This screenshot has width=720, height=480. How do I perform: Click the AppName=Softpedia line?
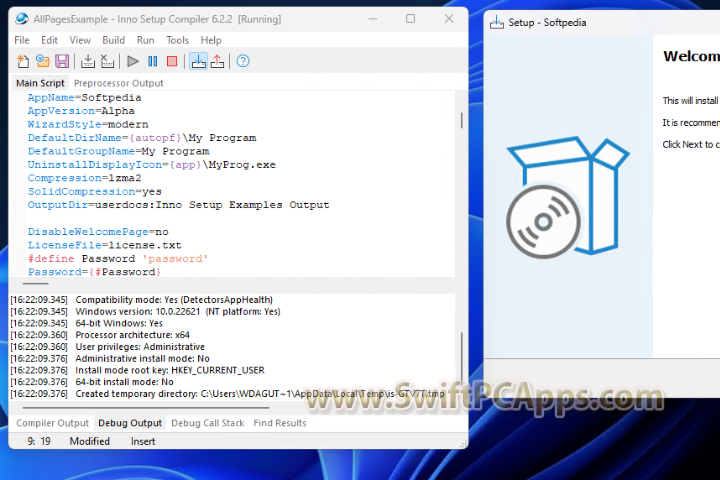pyautogui.click(x=84, y=98)
